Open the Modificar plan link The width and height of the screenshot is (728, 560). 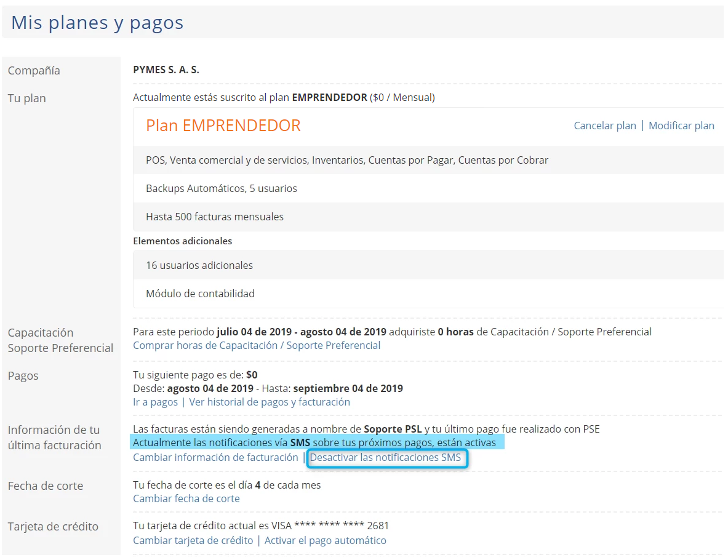click(681, 126)
